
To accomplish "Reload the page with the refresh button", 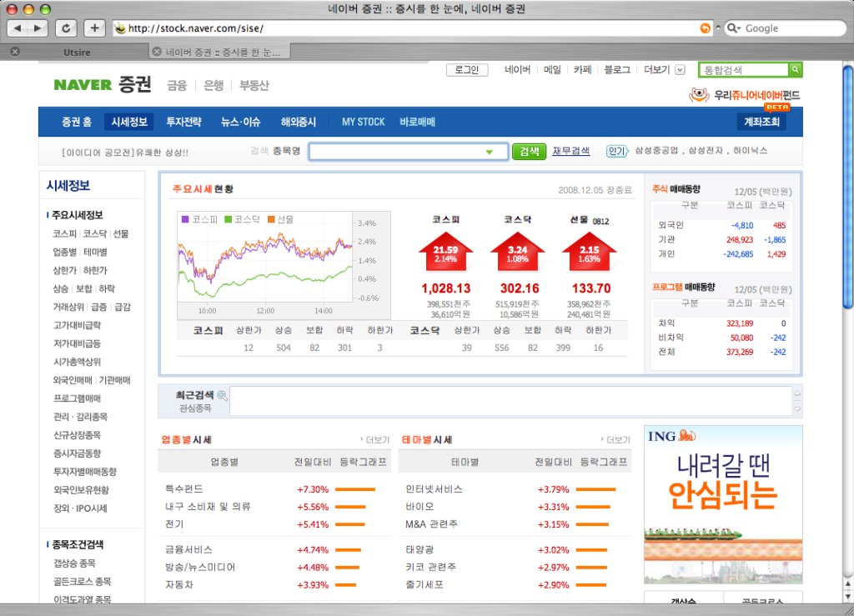I will (66, 28).
